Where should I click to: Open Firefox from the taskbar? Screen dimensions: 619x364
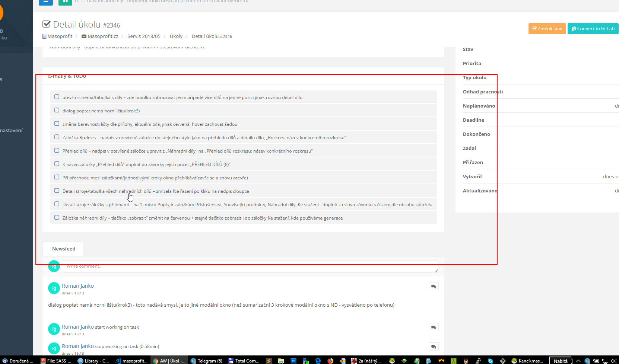point(330,360)
